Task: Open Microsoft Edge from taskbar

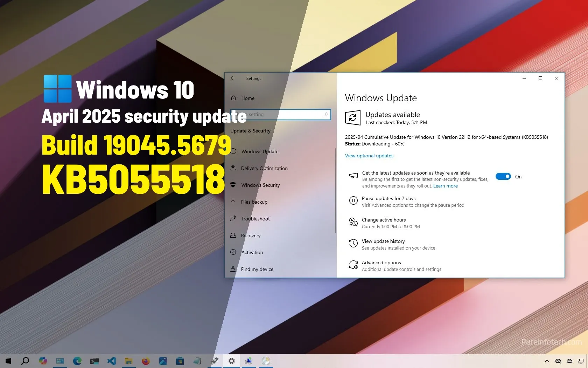Action: click(77, 361)
